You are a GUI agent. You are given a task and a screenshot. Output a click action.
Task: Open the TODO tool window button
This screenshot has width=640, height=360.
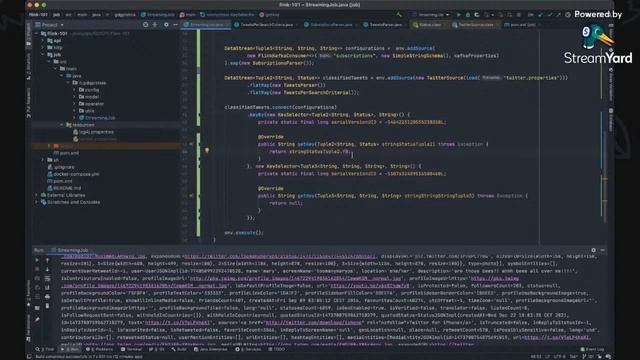(x=277, y=349)
